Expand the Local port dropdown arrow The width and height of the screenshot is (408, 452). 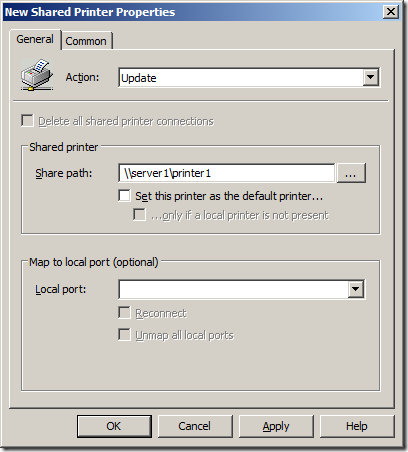coord(356,289)
